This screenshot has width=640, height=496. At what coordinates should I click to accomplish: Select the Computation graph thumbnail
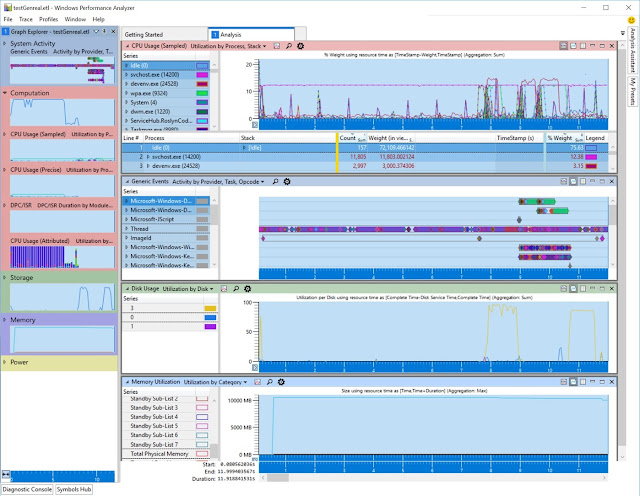[62, 112]
